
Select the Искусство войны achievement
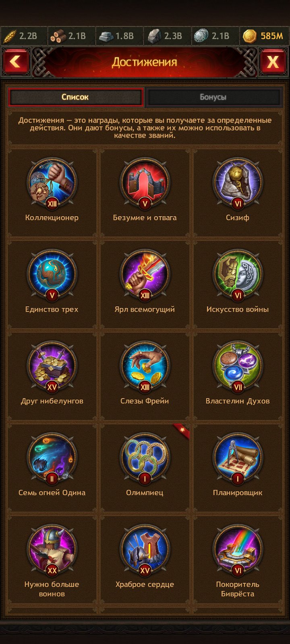point(238,275)
